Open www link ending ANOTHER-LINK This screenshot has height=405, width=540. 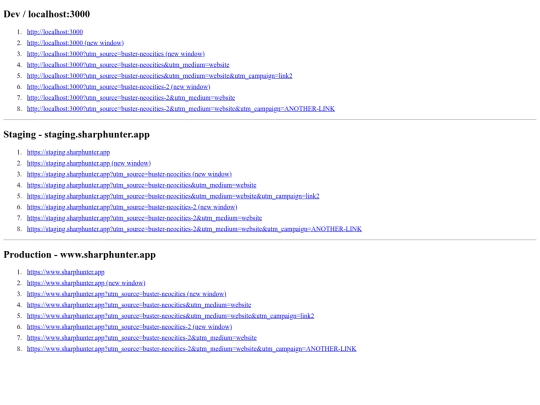pyautogui.click(x=191, y=349)
